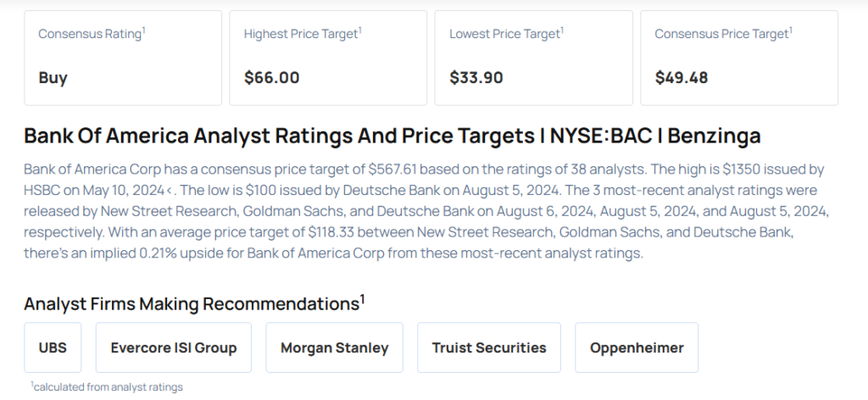Select the Evercore ISI Group button
The height and width of the screenshot is (400, 868).
pos(174,347)
